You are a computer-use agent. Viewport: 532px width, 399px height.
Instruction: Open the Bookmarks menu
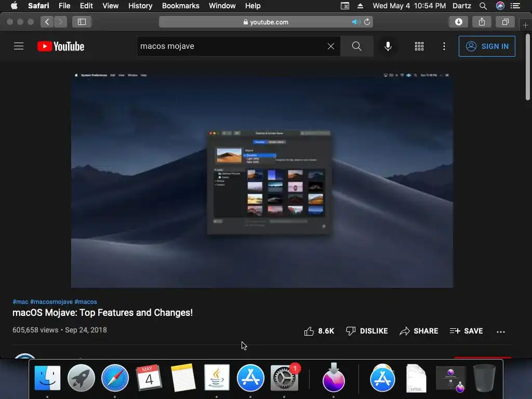180,6
